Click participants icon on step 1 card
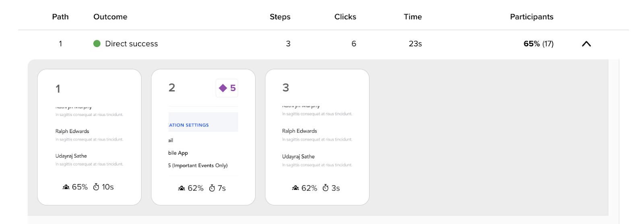 click(x=66, y=187)
